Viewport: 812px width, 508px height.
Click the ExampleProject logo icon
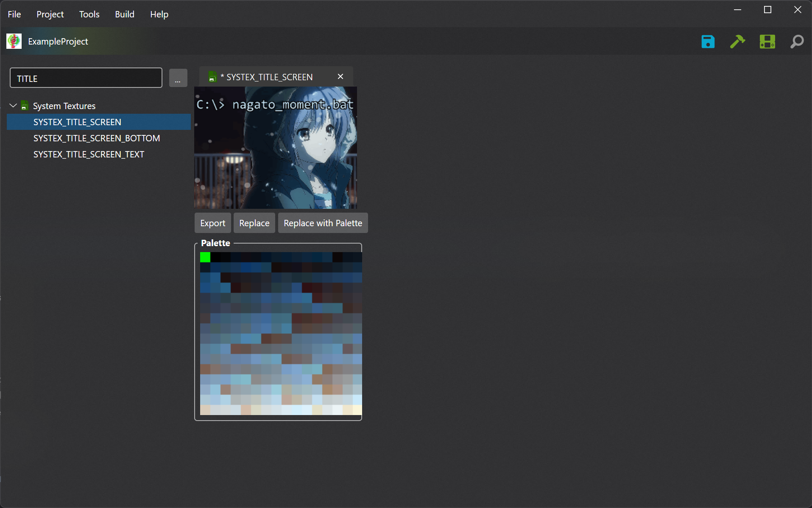click(x=14, y=41)
